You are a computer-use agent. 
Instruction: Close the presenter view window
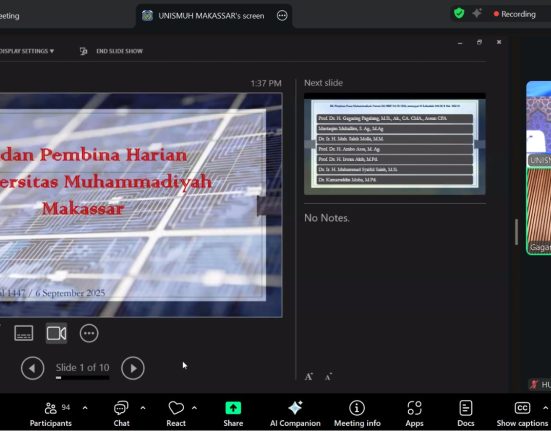click(499, 42)
